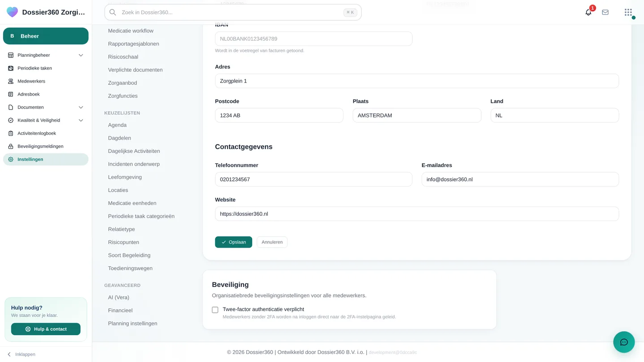Click the Annuleren button
Viewport: 644px width, 362px height.
coord(272,242)
